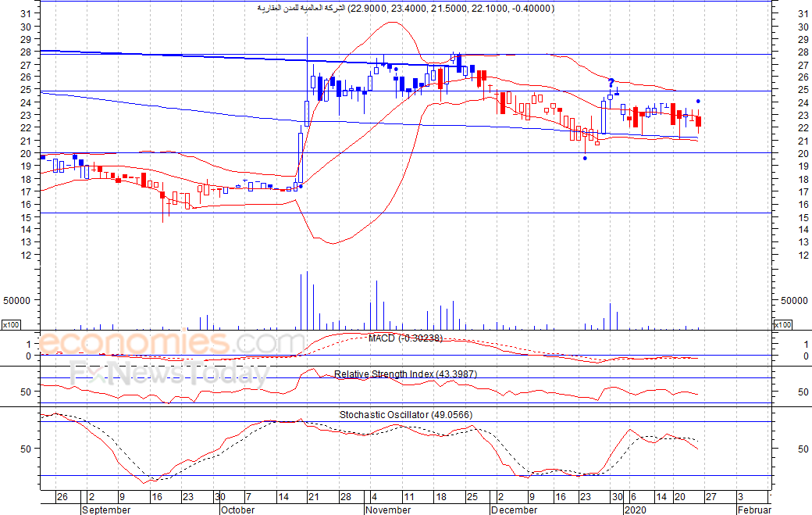Click the date label 6 in 2020
812x515 pixels.
pyautogui.click(x=633, y=497)
